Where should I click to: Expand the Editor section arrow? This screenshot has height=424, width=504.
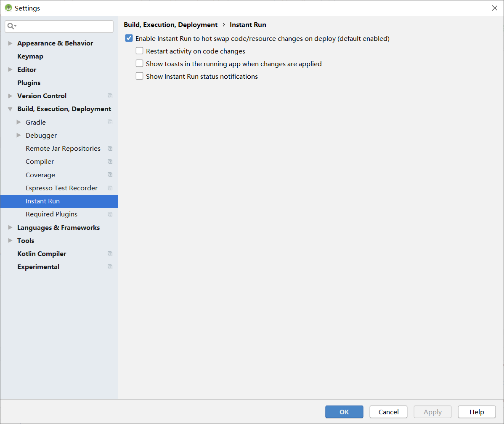[10, 69]
